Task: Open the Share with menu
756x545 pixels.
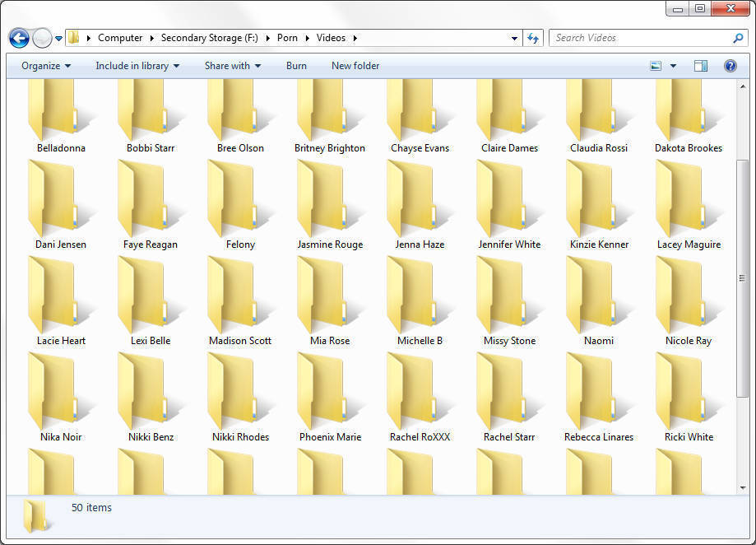Action: pyautogui.click(x=233, y=66)
